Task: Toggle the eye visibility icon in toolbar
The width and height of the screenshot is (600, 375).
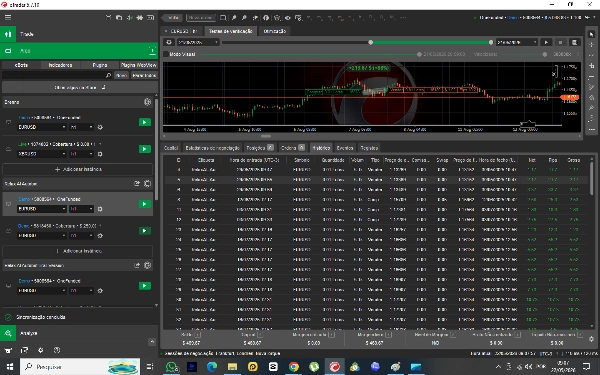Action: pos(288,18)
